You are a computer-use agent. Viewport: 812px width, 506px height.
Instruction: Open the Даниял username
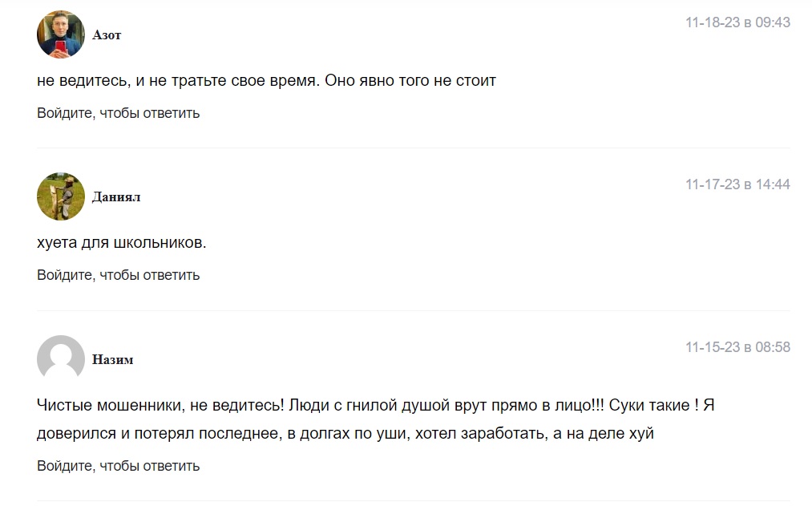click(116, 197)
